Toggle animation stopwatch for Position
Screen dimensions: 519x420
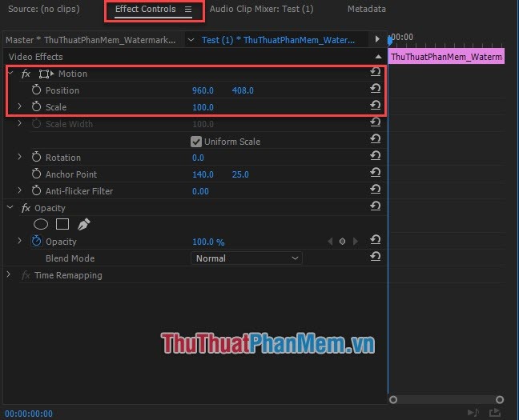click(36, 90)
